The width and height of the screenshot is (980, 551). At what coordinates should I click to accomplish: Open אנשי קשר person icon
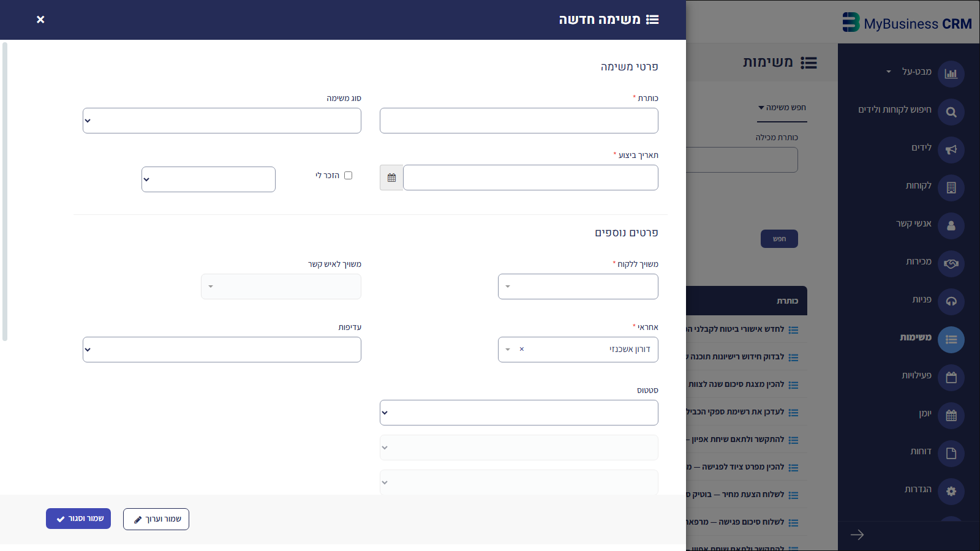pyautogui.click(x=951, y=226)
